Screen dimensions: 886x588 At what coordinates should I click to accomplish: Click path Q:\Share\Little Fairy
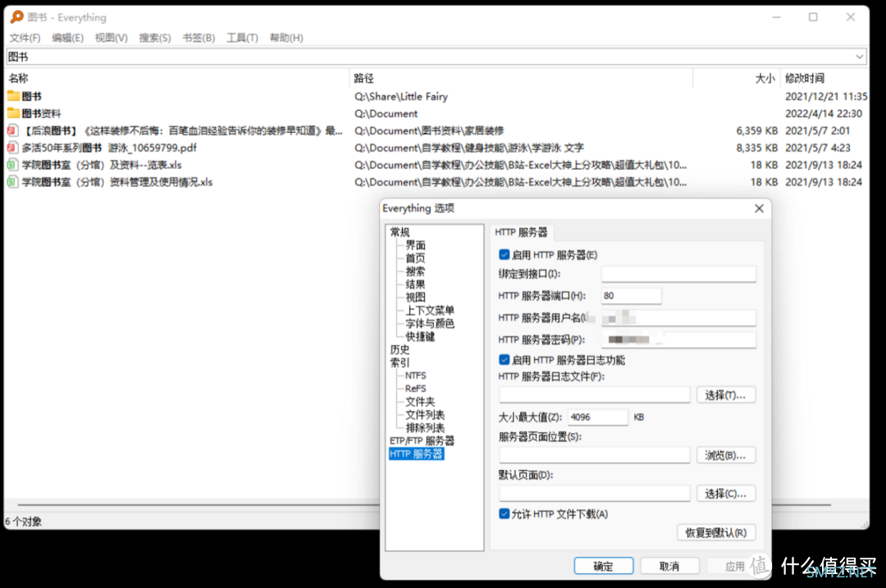tap(401, 96)
